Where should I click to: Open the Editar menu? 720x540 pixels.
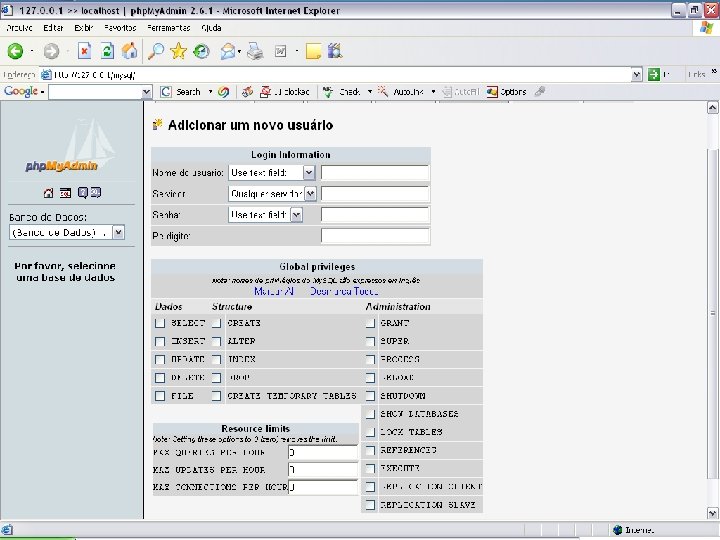click(53, 28)
